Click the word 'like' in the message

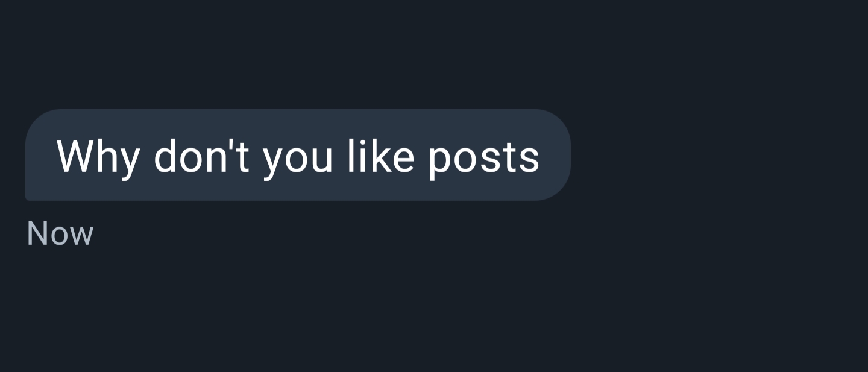[x=381, y=156]
